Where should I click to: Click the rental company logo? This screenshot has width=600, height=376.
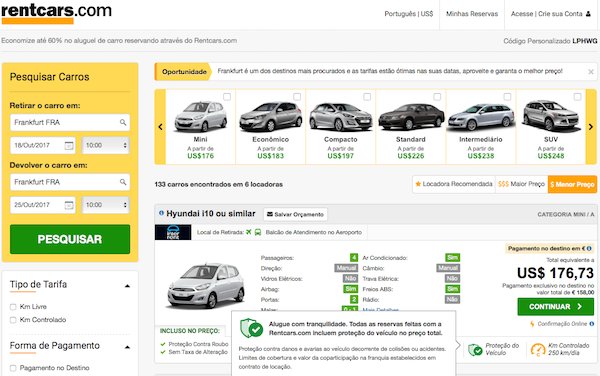[x=173, y=233]
